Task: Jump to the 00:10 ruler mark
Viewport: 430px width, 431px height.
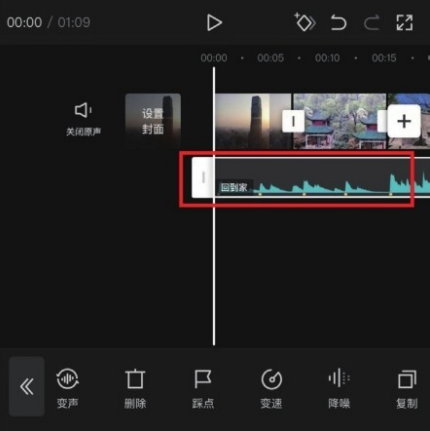Action: point(327,58)
